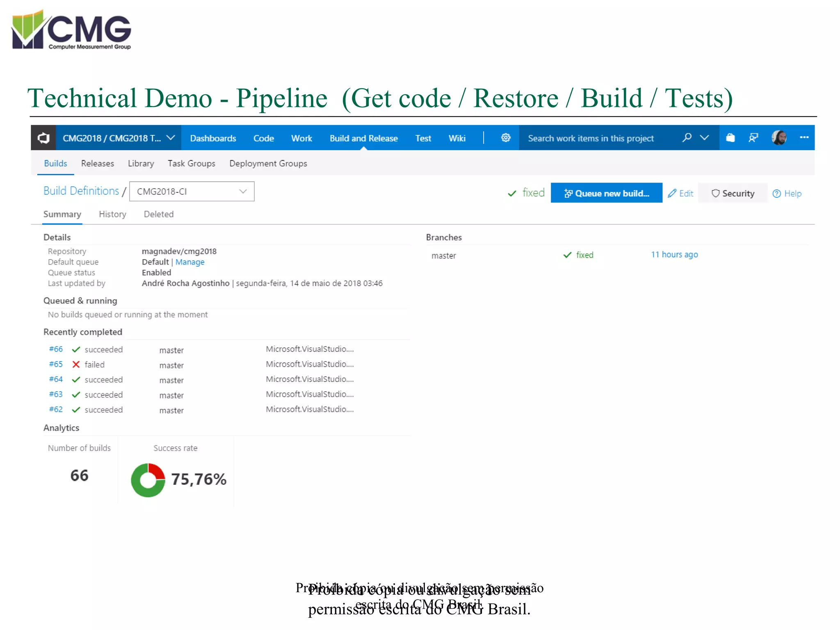Click the green check icon in master branch row
The image size is (840, 630).
coord(567,255)
